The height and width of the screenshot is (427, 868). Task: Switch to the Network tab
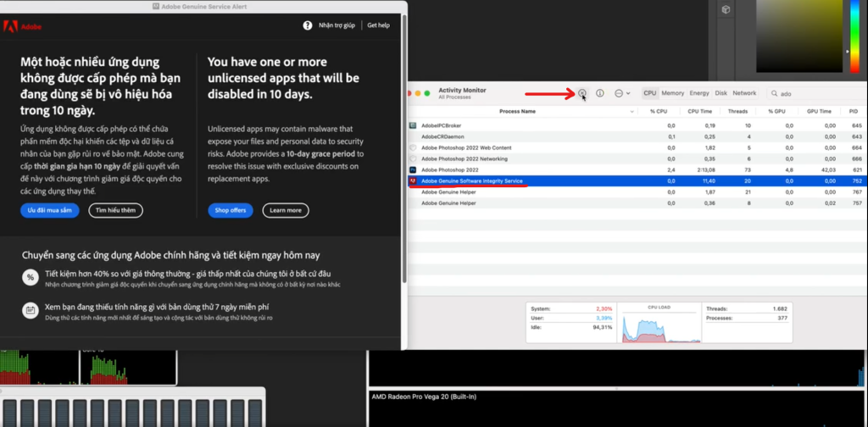coord(744,93)
